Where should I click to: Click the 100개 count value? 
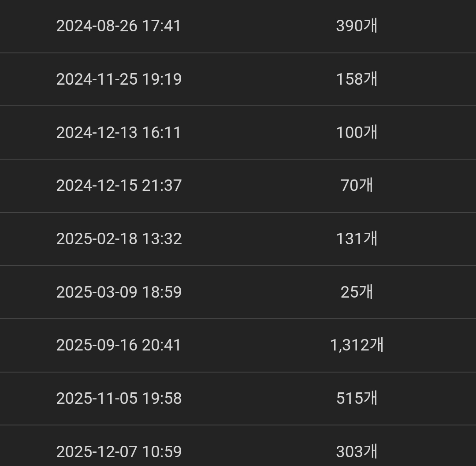click(x=357, y=133)
